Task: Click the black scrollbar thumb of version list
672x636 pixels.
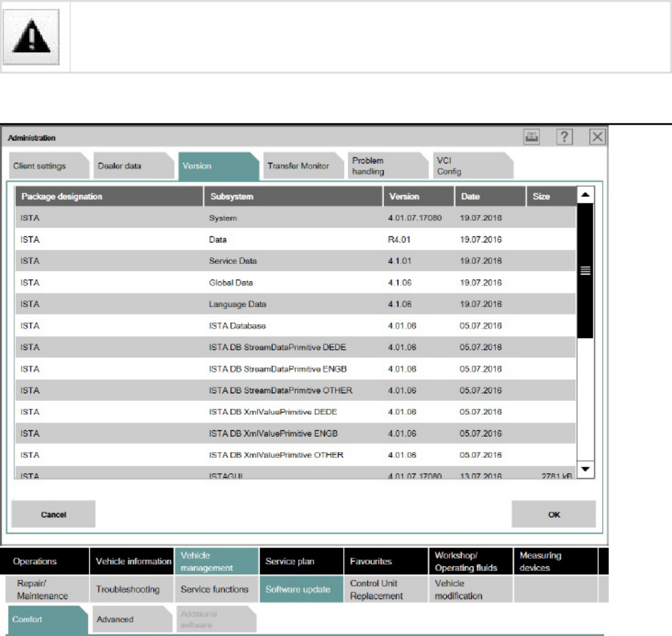Action: (586, 270)
